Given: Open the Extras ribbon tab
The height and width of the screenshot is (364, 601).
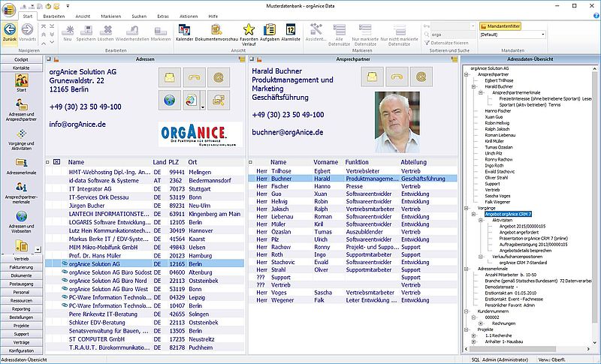Looking at the screenshot, I should [163, 17].
